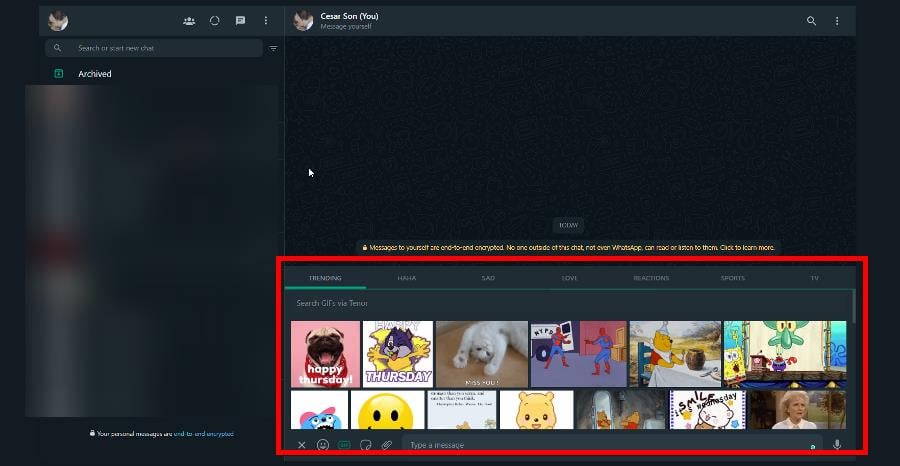This screenshot has height=466, width=900.
Task: Open the Communities icon in sidebar header
Action: click(x=189, y=21)
